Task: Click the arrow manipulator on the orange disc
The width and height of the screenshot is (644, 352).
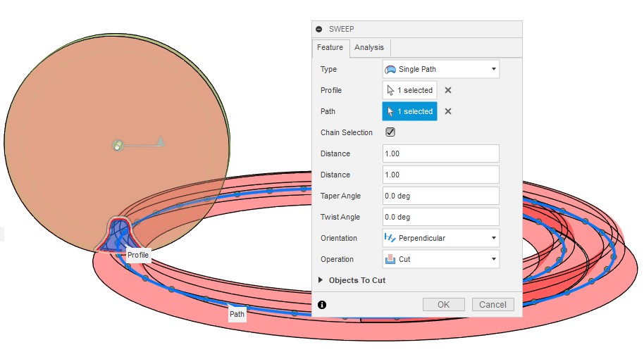Action: [x=160, y=142]
